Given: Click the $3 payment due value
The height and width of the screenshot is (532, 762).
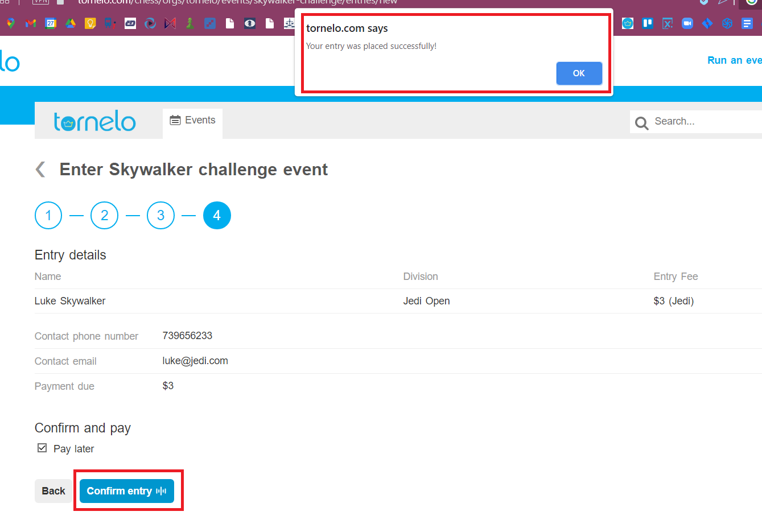Looking at the screenshot, I should (x=168, y=386).
